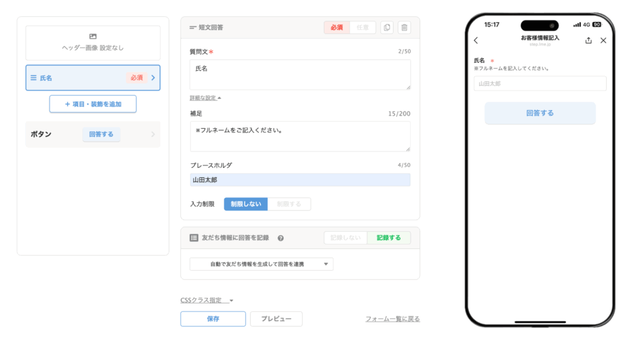644x362 pixels.
Task: Open the 自動で友だち情報を生成して回答を連携 dropdown
Action: (x=262, y=265)
